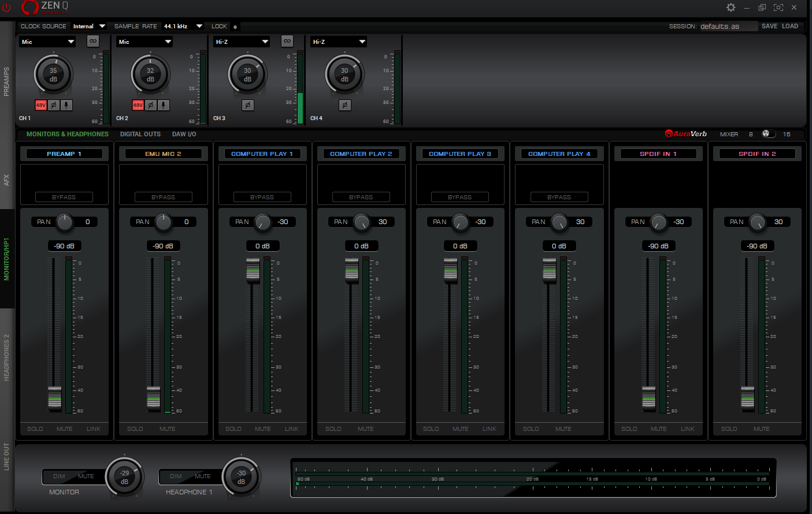Viewport: 812px width, 514px height.
Task: Toggle 48V phantom power on CH 2
Action: 138,105
